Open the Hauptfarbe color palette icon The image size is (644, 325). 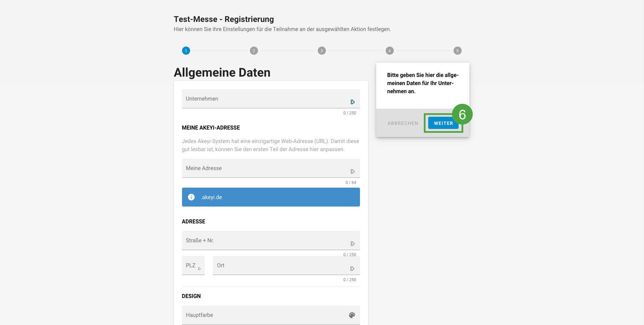pyautogui.click(x=352, y=315)
